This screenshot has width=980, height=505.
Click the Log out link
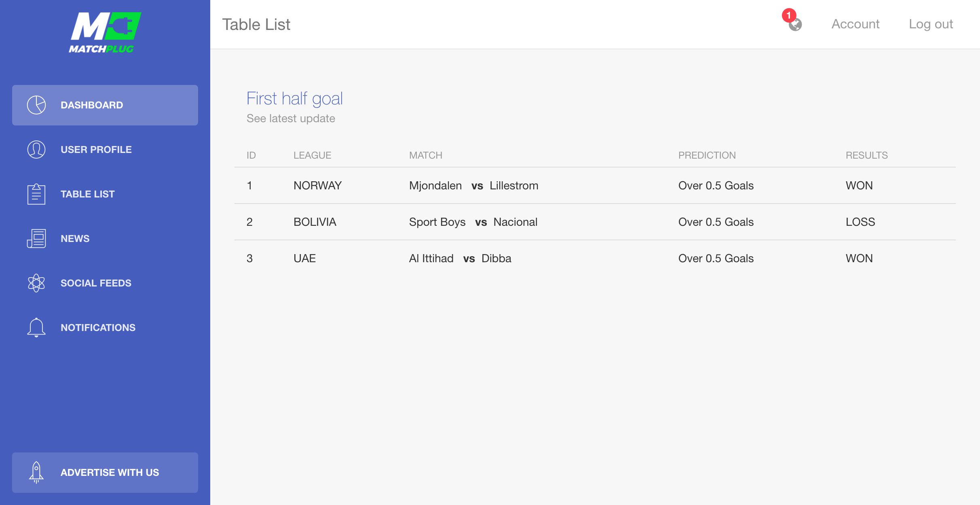pos(931,24)
